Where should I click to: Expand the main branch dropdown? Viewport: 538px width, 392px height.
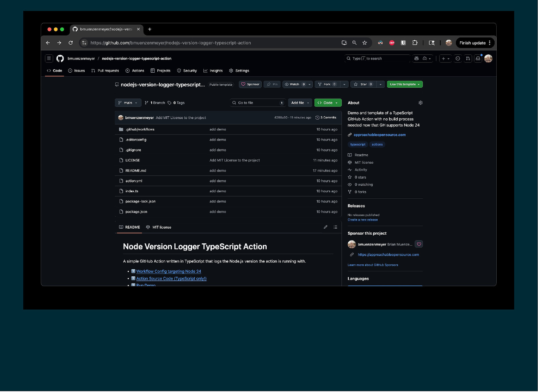[x=128, y=103]
